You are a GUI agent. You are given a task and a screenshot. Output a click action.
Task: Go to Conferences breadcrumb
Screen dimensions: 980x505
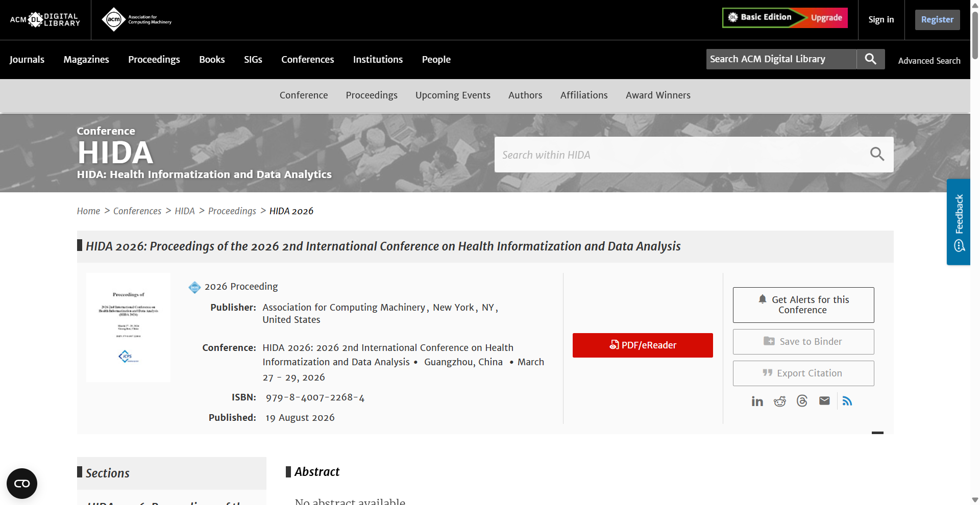click(137, 211)
